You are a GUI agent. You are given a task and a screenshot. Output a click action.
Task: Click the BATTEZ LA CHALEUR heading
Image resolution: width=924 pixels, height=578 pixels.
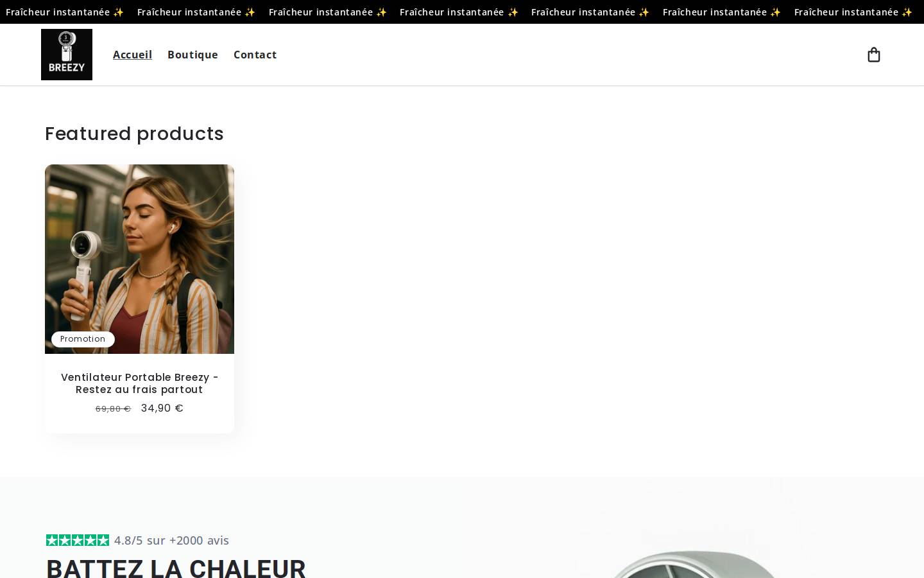click(x=176, y=568)
